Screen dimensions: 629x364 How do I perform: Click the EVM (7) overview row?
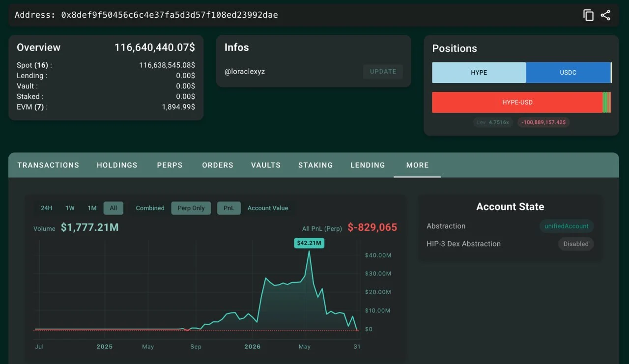tap(106, 107)
